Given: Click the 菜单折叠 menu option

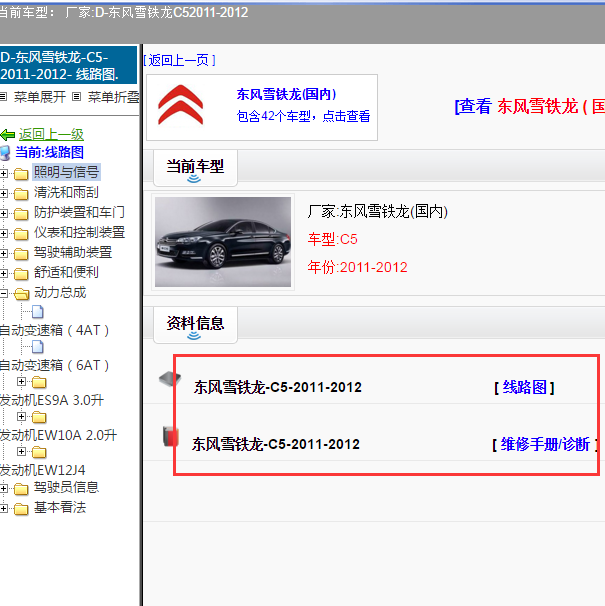Looking at the screenshot, I should coord(114,97).
